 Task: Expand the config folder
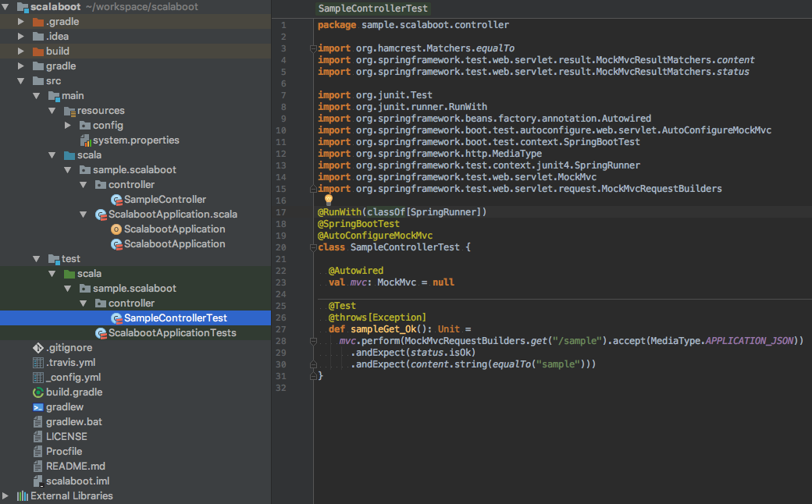(x=68, y=126)
